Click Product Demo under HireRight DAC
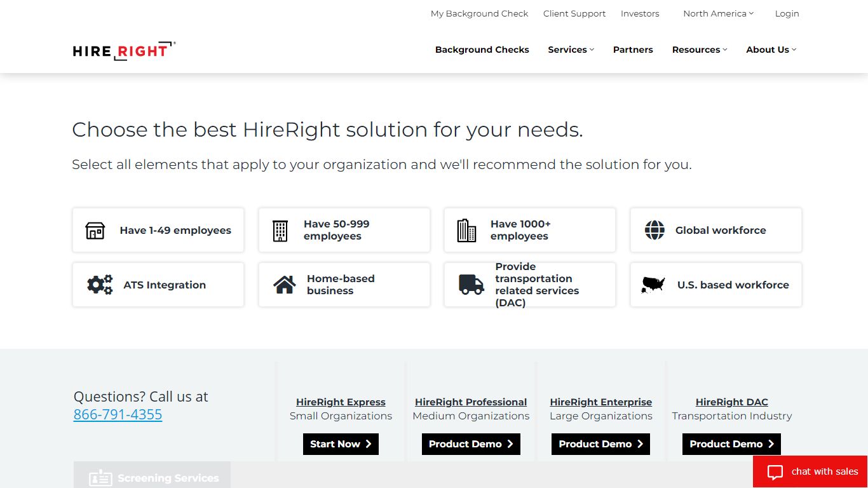The width and height of the screenshot is (868, 488). pyautogui.click(x=732, y=444)
